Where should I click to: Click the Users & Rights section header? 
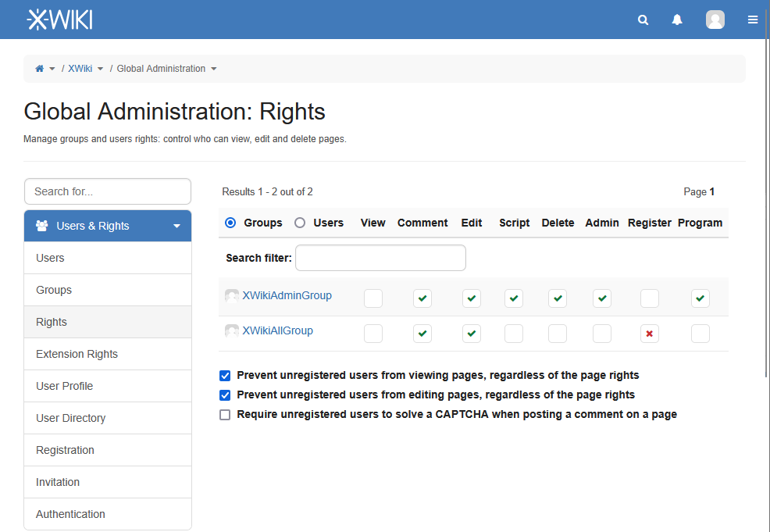pos(108,226)
